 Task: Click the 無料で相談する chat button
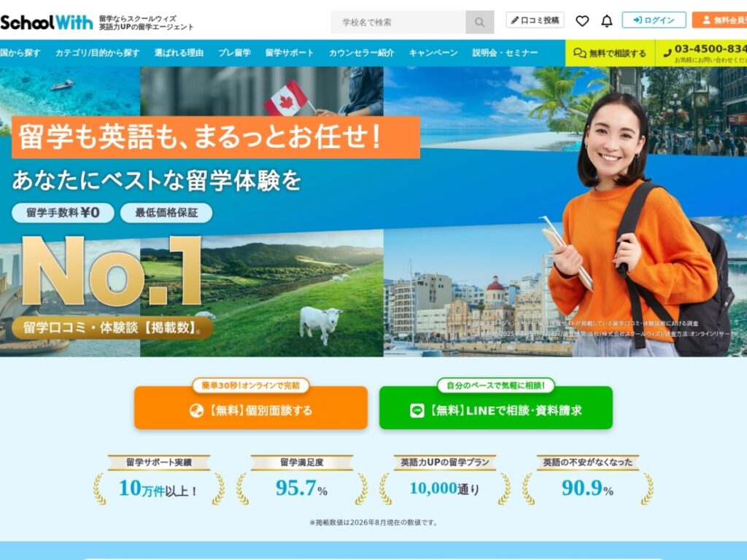click(610, 52)
